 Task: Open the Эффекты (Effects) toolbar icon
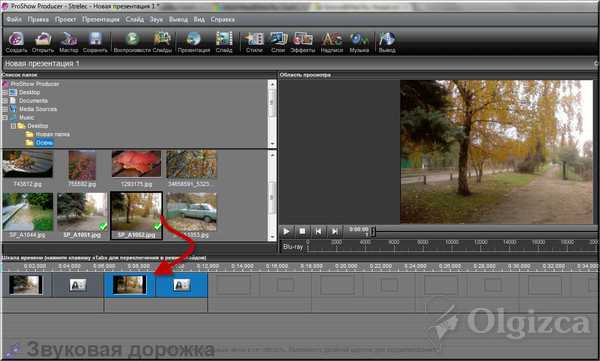pos(303,42)
